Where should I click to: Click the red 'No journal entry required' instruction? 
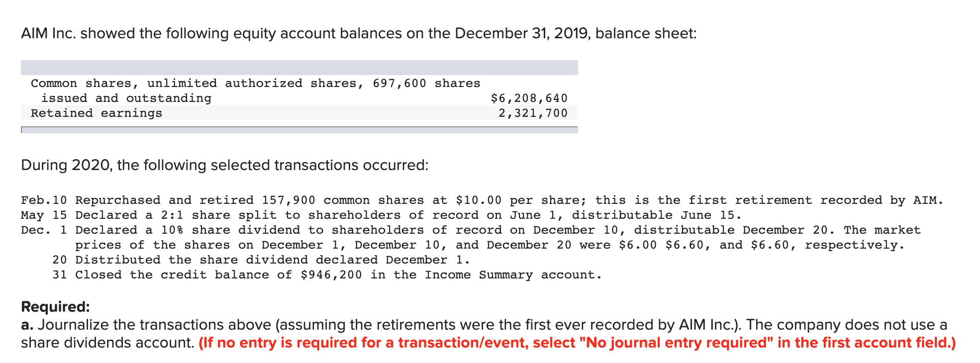[x=577, y=343]
